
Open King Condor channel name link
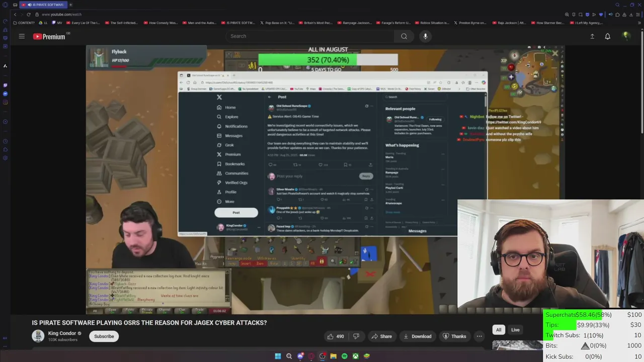point(62,333)
